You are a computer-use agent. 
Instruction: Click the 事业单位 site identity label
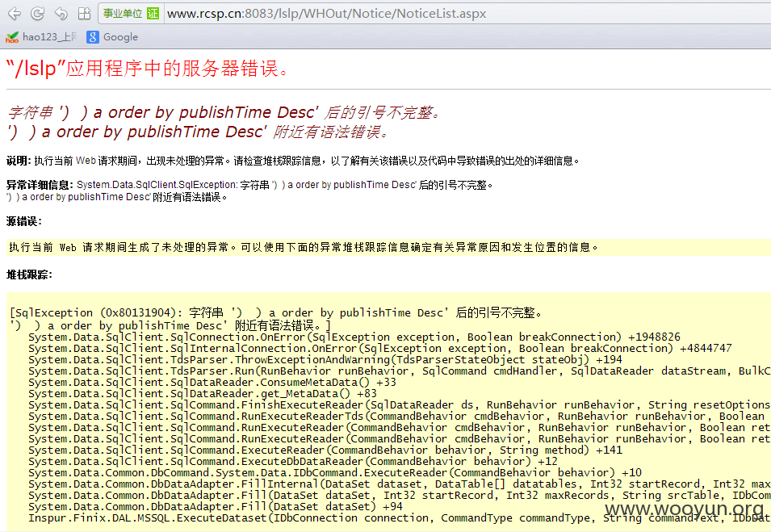coord(123,13)
